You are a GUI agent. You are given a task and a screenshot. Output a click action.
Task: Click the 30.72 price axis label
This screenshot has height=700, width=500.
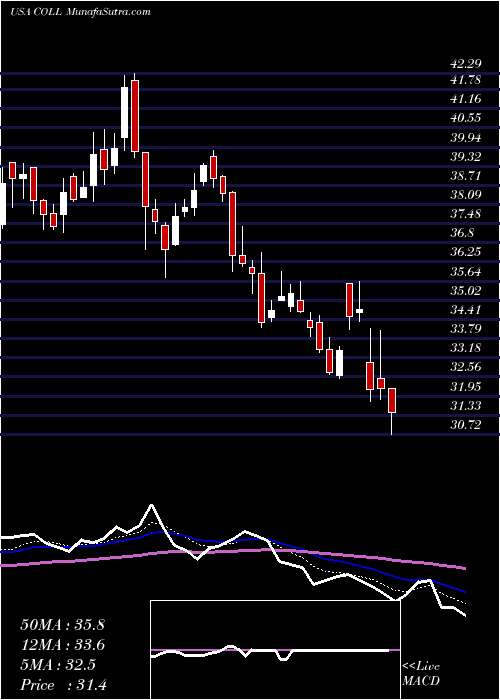point(466,425)
